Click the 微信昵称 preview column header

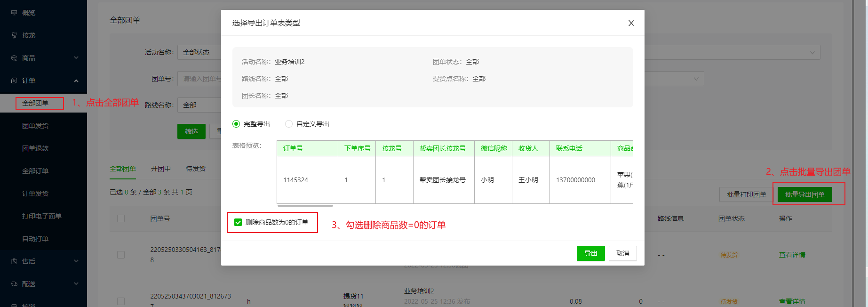point(494,148)
